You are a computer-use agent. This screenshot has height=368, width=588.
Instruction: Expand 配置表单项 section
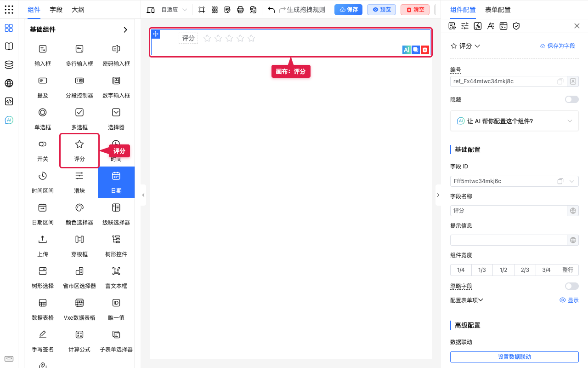coord(467,300)
